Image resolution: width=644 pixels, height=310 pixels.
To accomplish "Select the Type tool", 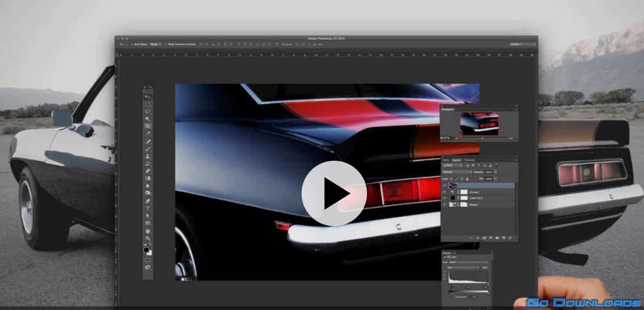I will point(148,208).
